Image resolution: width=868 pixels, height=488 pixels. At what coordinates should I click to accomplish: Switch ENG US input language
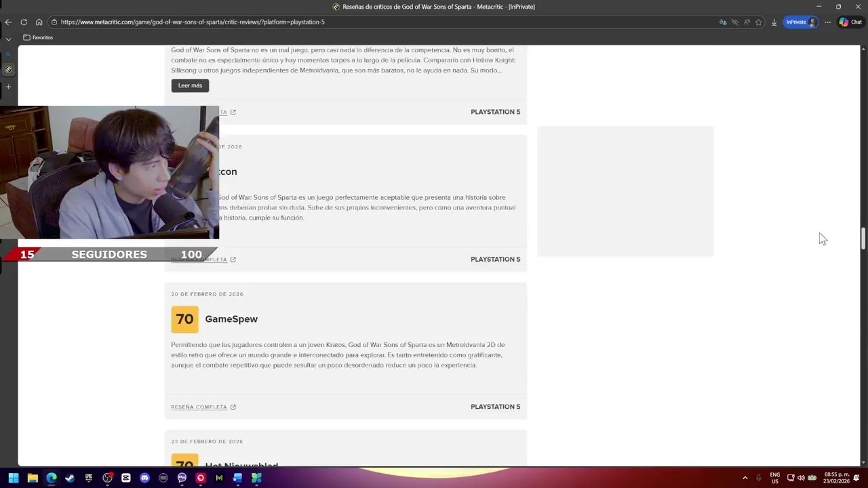pyautogui.click(x=775, y=478)
